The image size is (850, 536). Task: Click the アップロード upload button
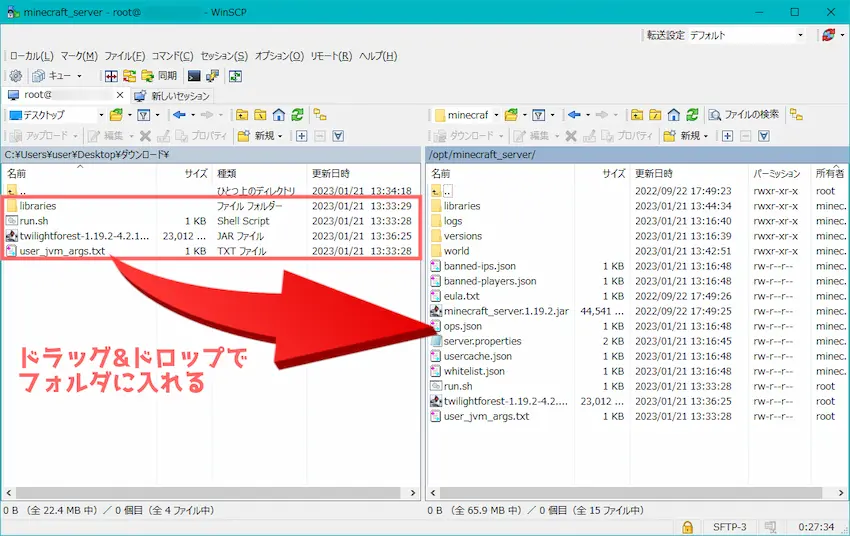40,136
